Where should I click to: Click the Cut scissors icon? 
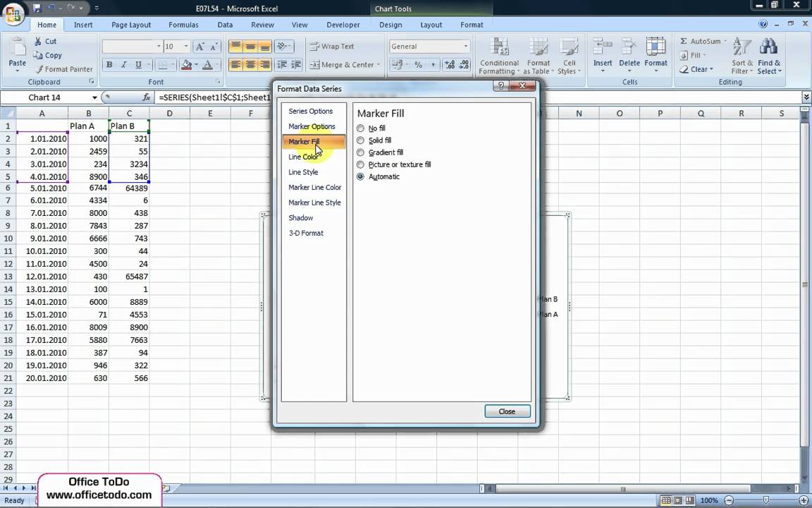(38, 41)
